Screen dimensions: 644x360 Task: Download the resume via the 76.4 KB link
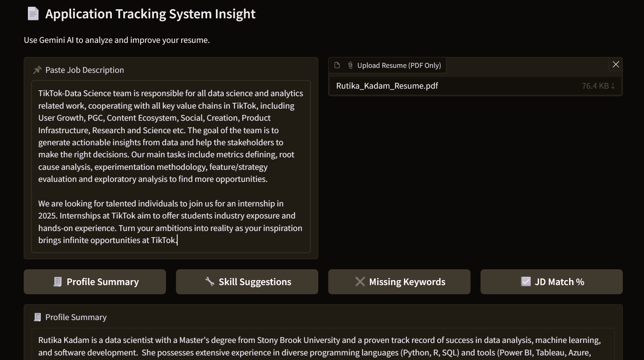coord(598,86)
